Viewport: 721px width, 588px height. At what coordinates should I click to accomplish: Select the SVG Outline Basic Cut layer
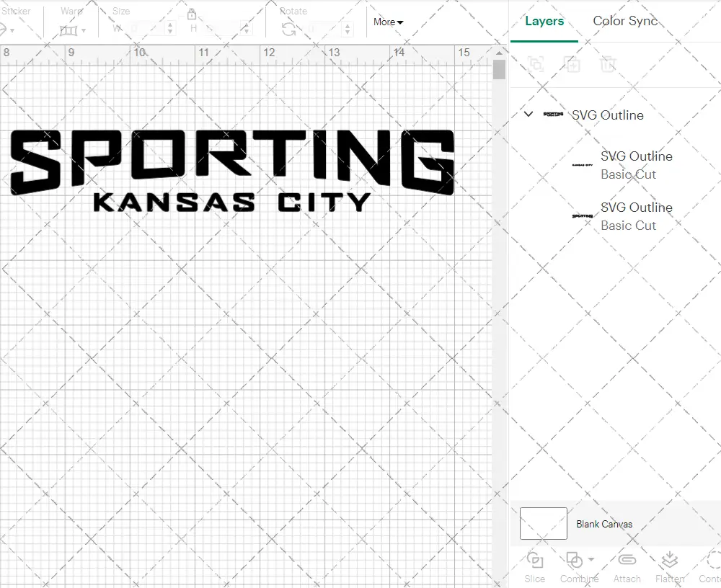[637, 165]
